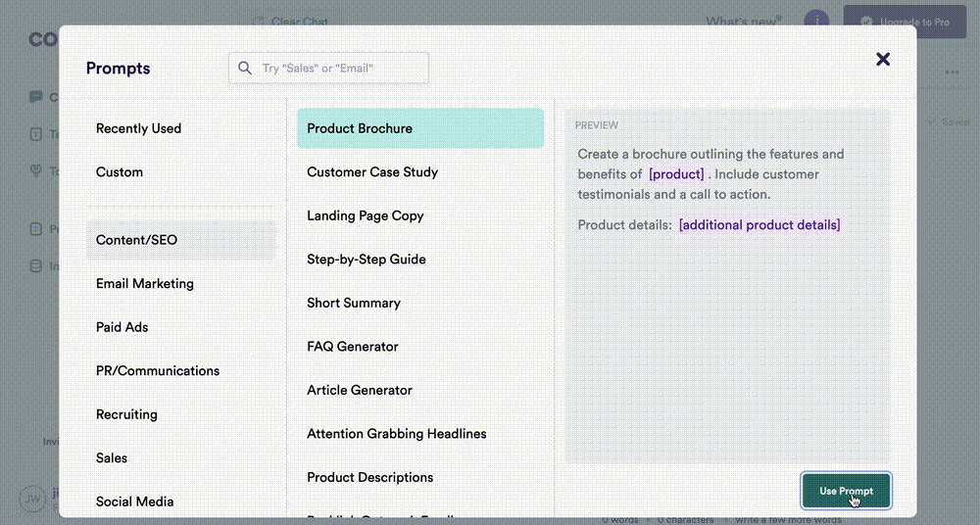Choose the Product Brochure prompt
This screenshot has width=980, height=525.
[x=420, y=128]
